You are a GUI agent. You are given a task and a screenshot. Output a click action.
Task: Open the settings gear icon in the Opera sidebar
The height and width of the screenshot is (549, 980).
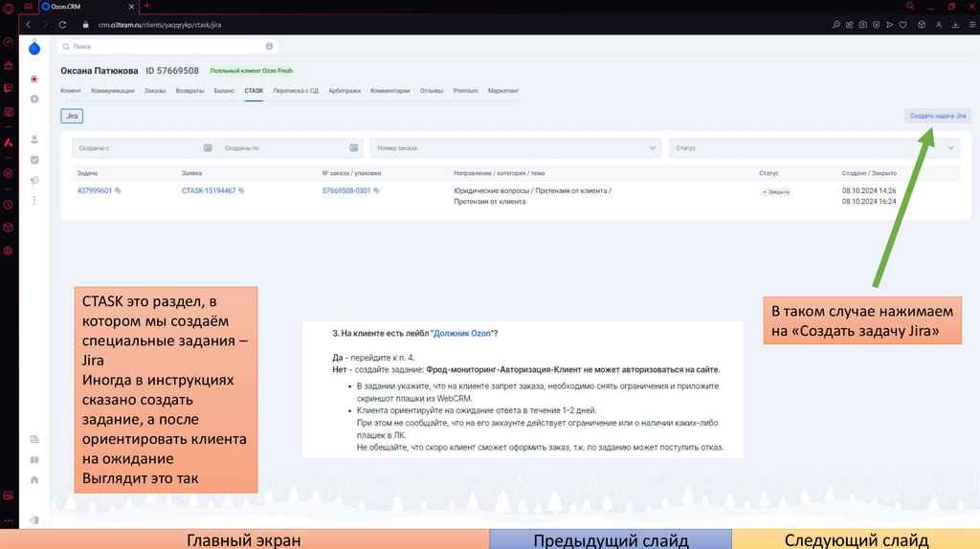pos(8,252)
